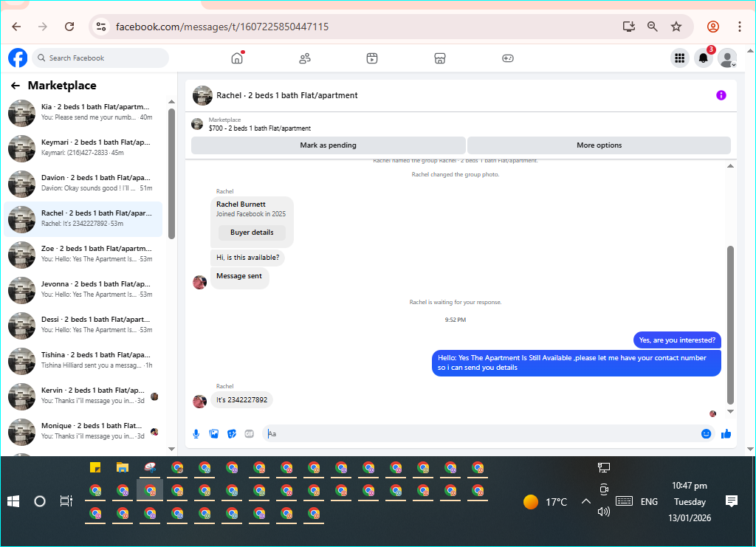
Task: Show hidden system tray icons chevron
Action: pyautogui.click(x=585, y=501)
